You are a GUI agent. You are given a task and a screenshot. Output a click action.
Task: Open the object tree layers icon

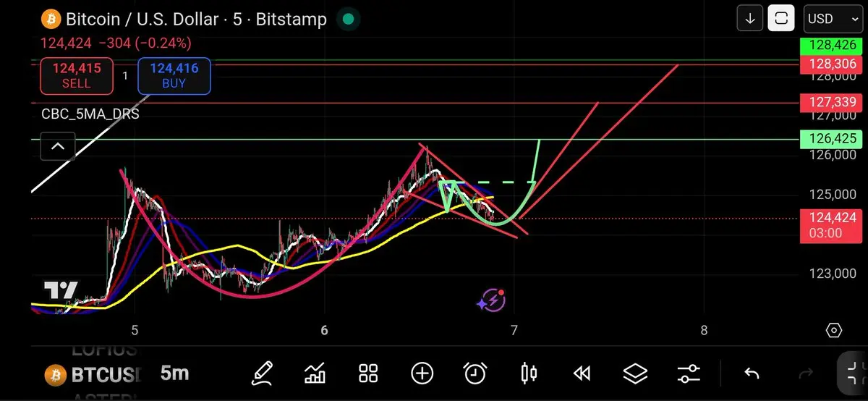point(635,373)
